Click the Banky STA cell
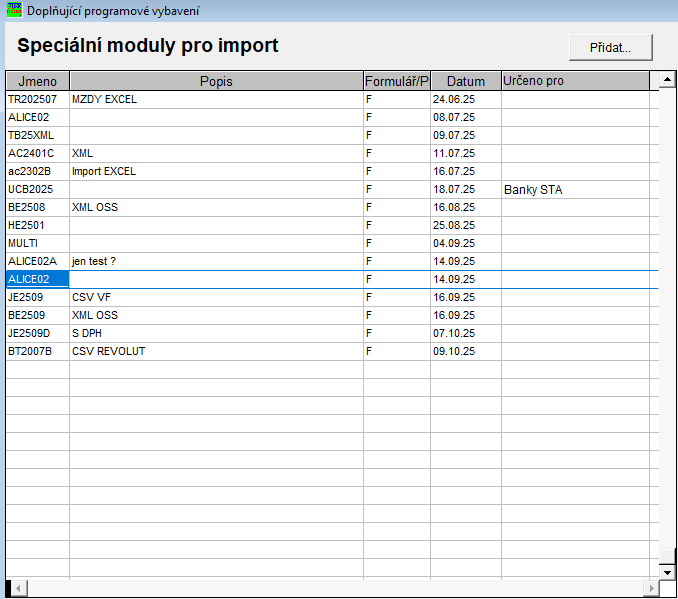 [575, 189]
